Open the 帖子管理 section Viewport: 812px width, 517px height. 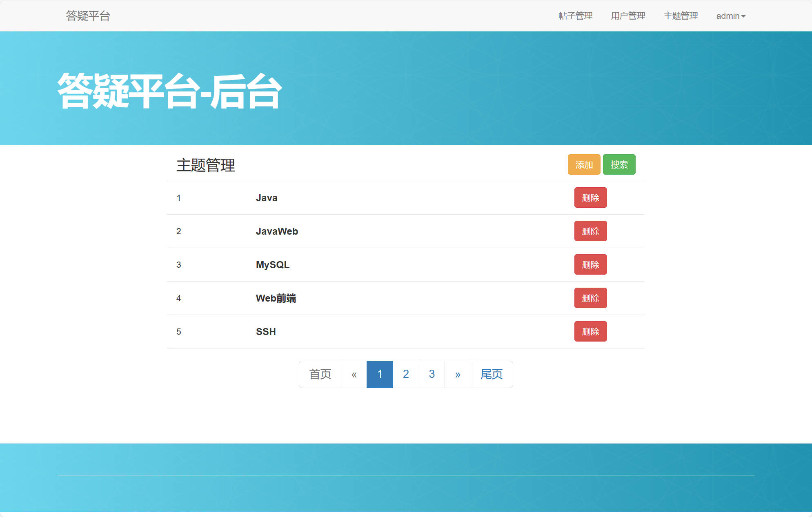coord(575,16)
